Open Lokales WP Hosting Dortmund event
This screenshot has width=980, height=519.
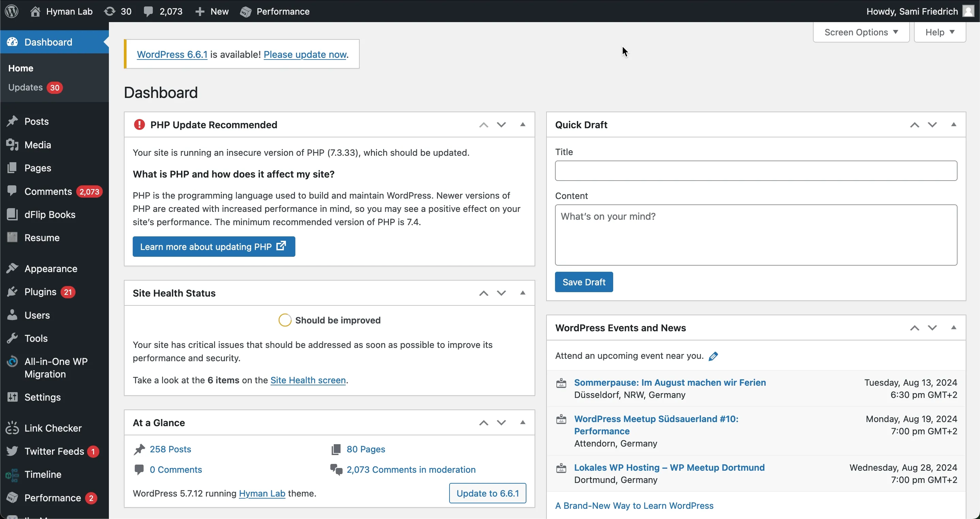tap(669, 467)
